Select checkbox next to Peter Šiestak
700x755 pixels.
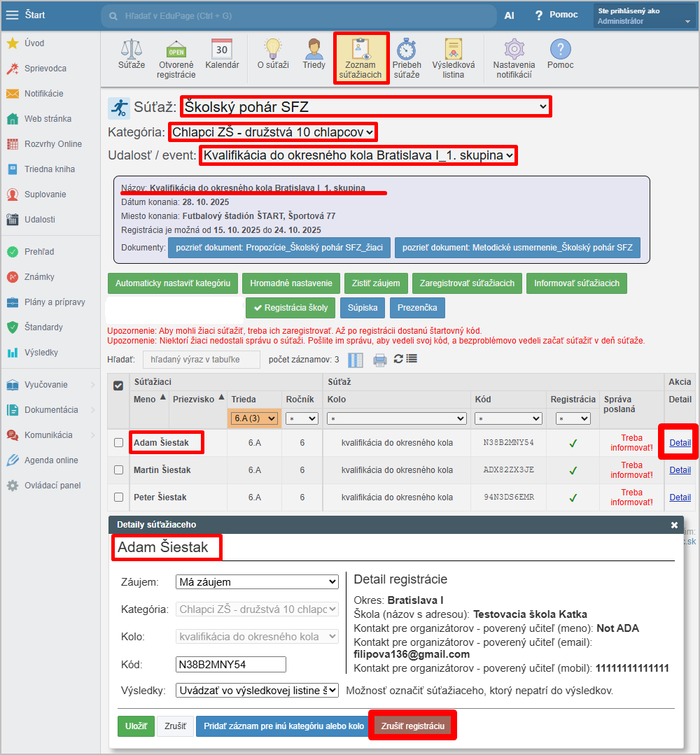(119, 498)
